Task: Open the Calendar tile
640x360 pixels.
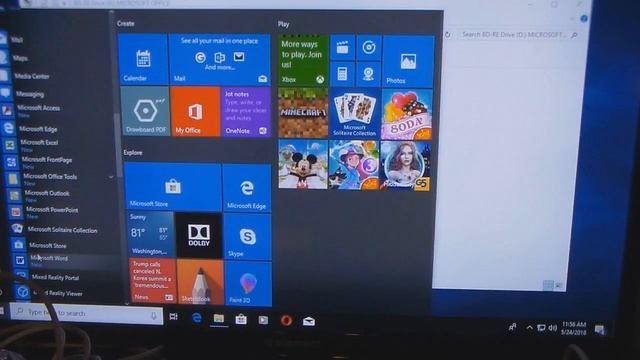Action: pyautogui.click(x=143, y=59)
